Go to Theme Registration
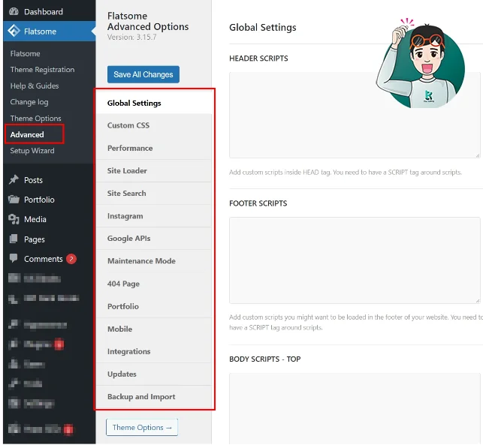483x448 pixels. tap(42, 70)
